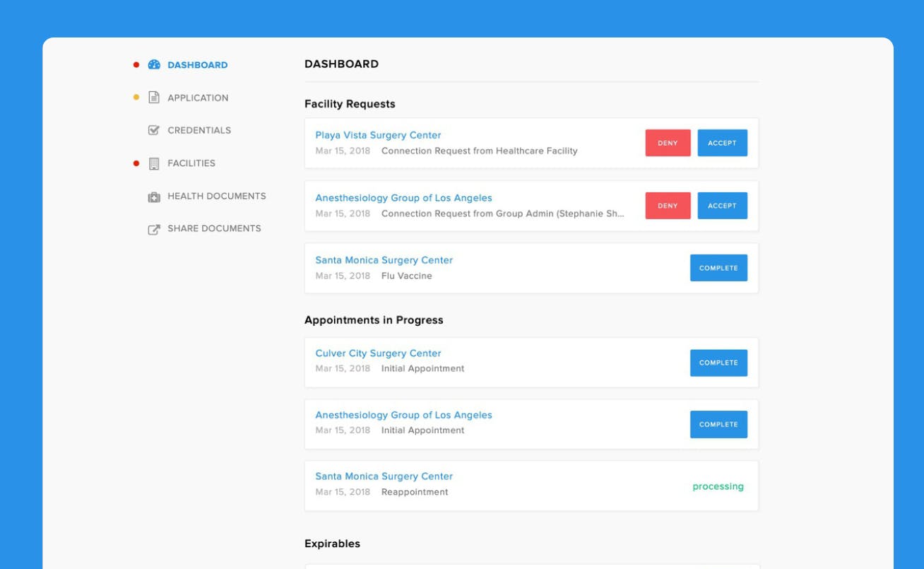Accept the Playa Vista Surgery Center request
The width and height of the screenshot is (924, 569).
coord(722,143)
